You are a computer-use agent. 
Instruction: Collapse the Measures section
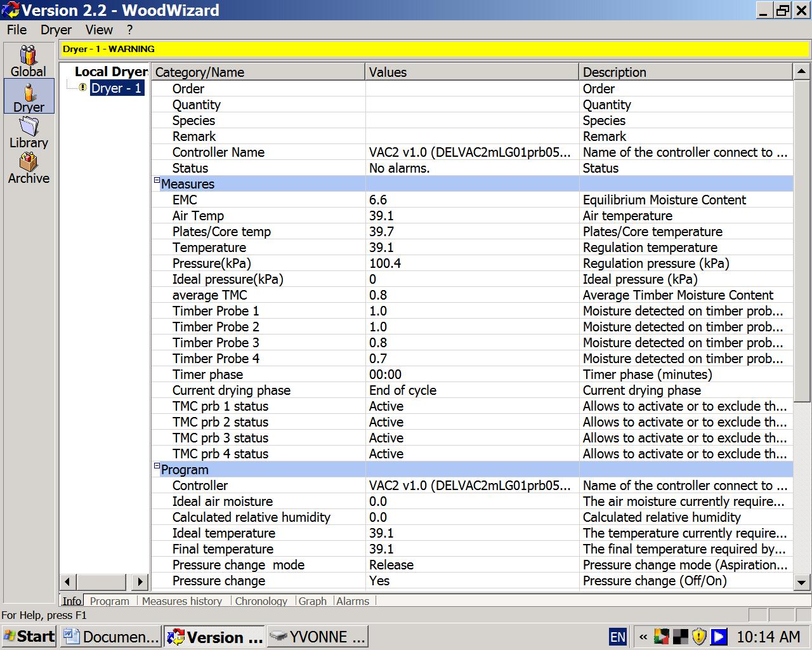point(157,180)
